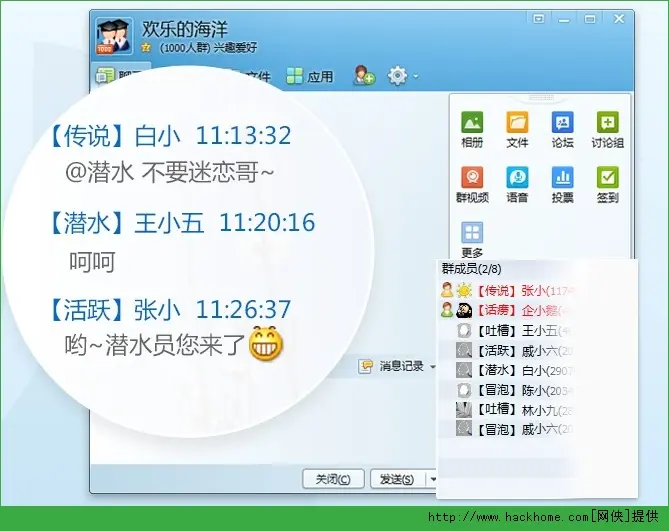
Task: Click the 呵呵 message text
Action: [x=92, y=261]
